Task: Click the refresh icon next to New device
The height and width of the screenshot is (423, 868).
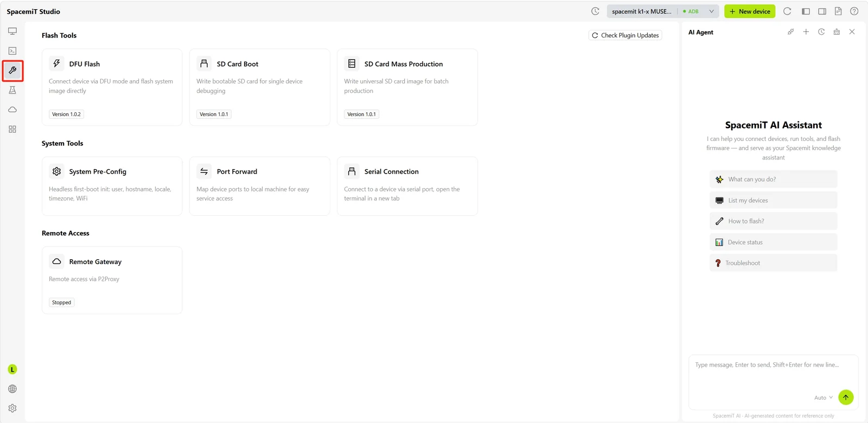Action: (787, 11)
